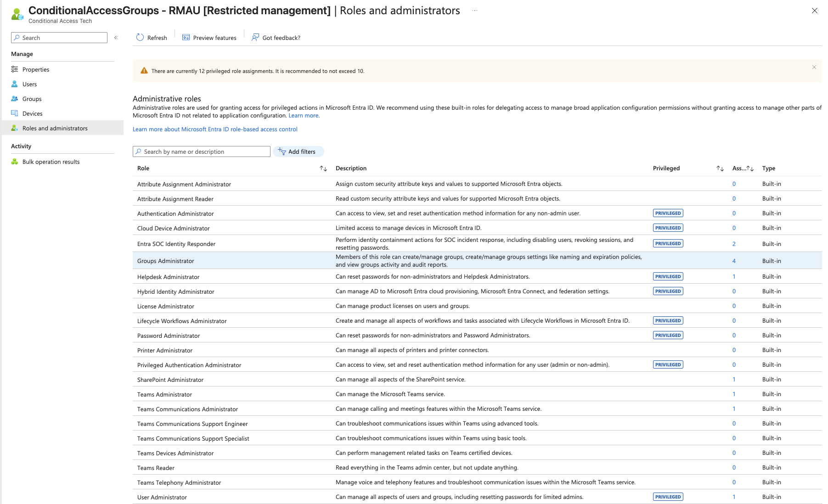Click PRIVILEGED badge on Password Administrator row

668,335
